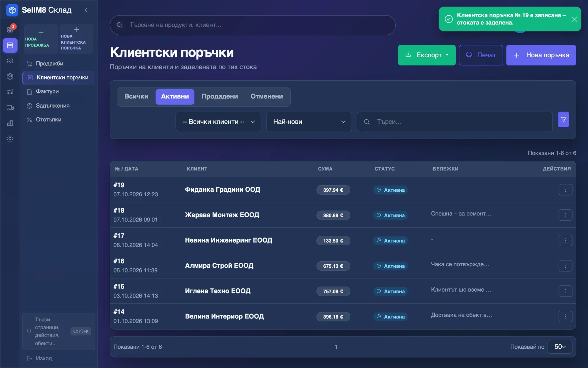Click the Нова клиентска поръчка shortcut tile
Viewport: 588px width, 368px height.
coord(77,39)
